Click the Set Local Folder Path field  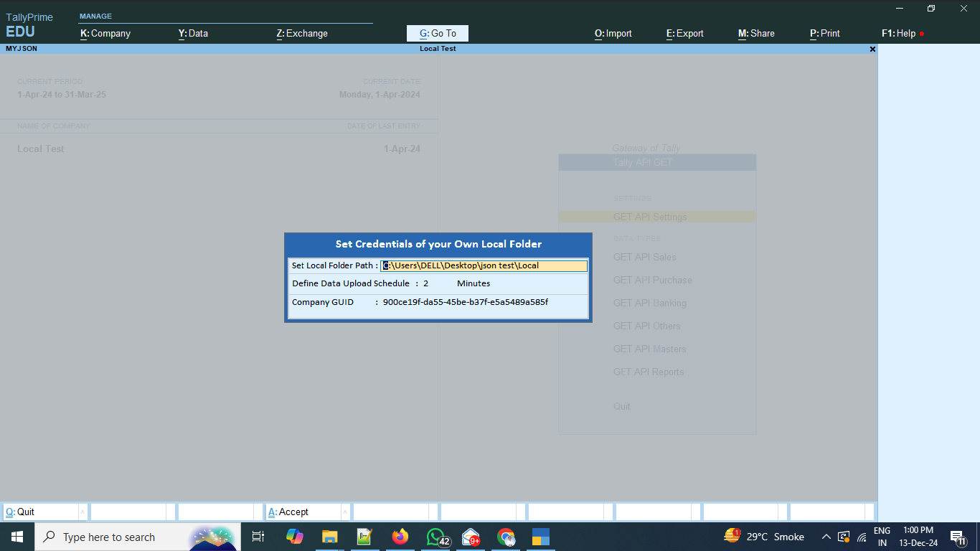coord(484,265)
